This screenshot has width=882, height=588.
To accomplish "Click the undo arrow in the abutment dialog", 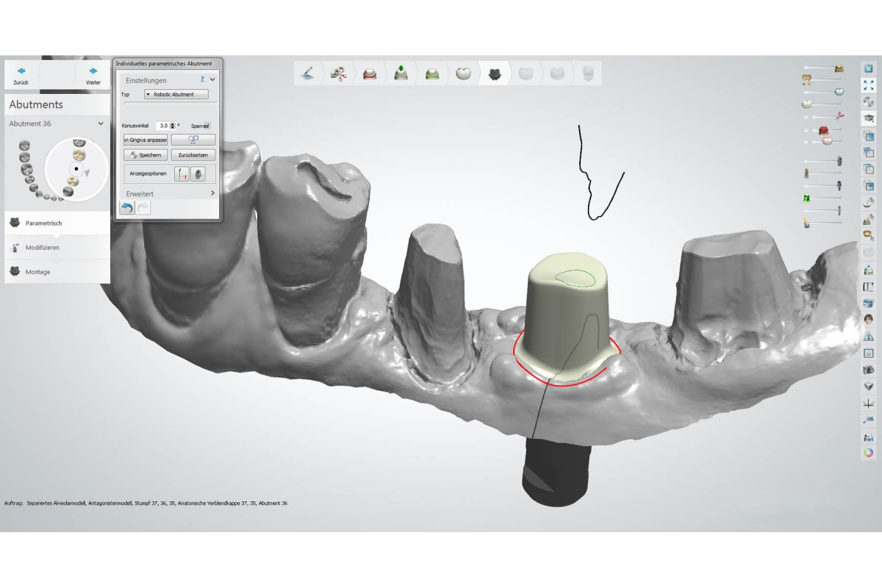I will [x=126, y=208].
